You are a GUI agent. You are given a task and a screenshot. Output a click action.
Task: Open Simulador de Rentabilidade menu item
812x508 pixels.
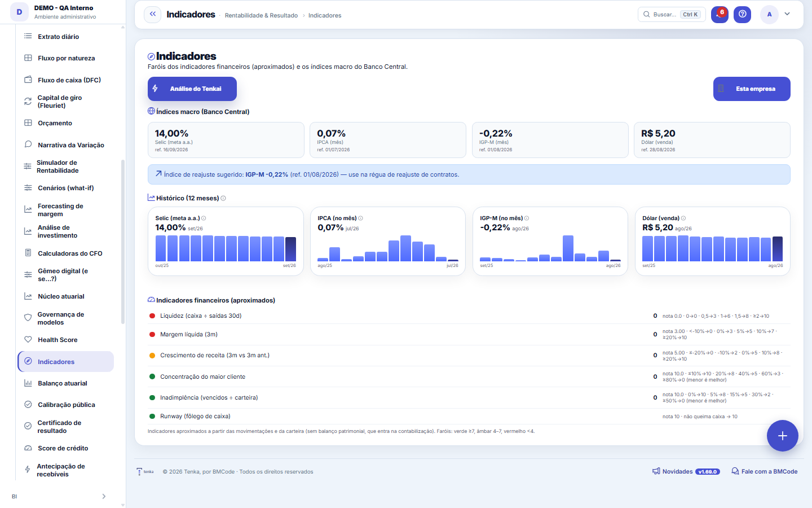point(65,167)
